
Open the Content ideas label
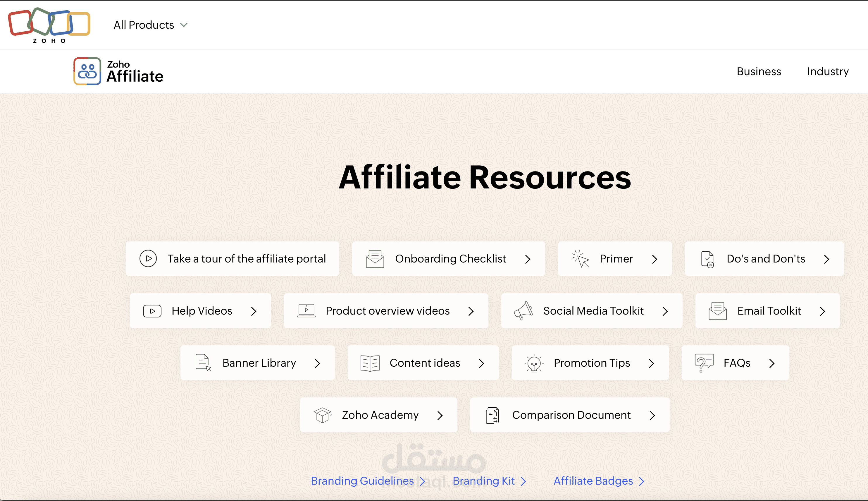(425, 363)
